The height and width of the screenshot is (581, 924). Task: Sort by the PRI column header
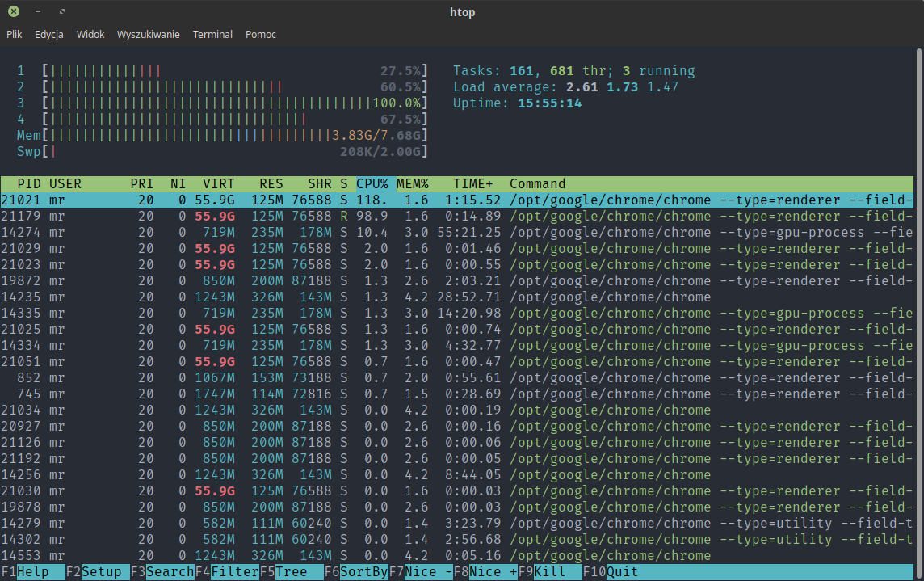click(x=142, y=184)
